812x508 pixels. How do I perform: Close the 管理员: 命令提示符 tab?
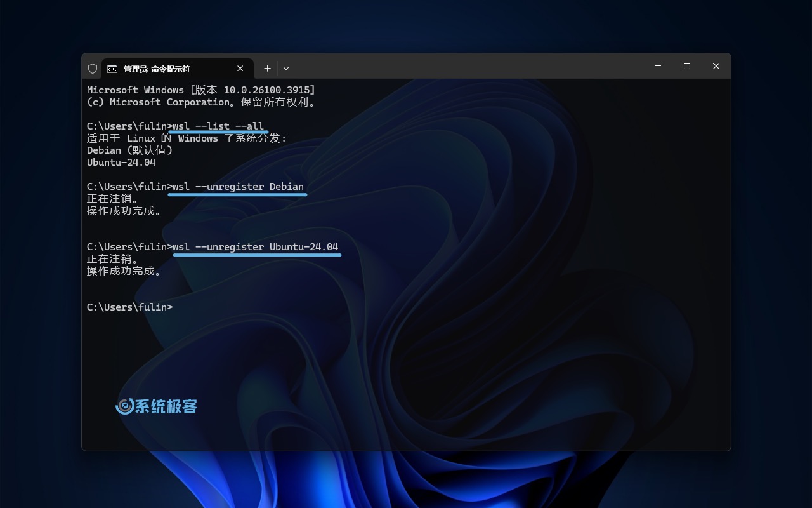[x=240, y=69]
